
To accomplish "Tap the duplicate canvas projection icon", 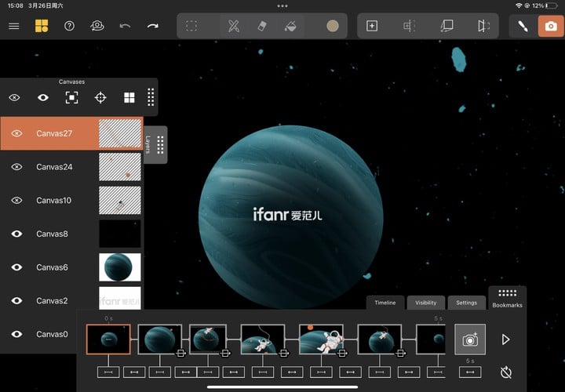I will click(447, 26).
